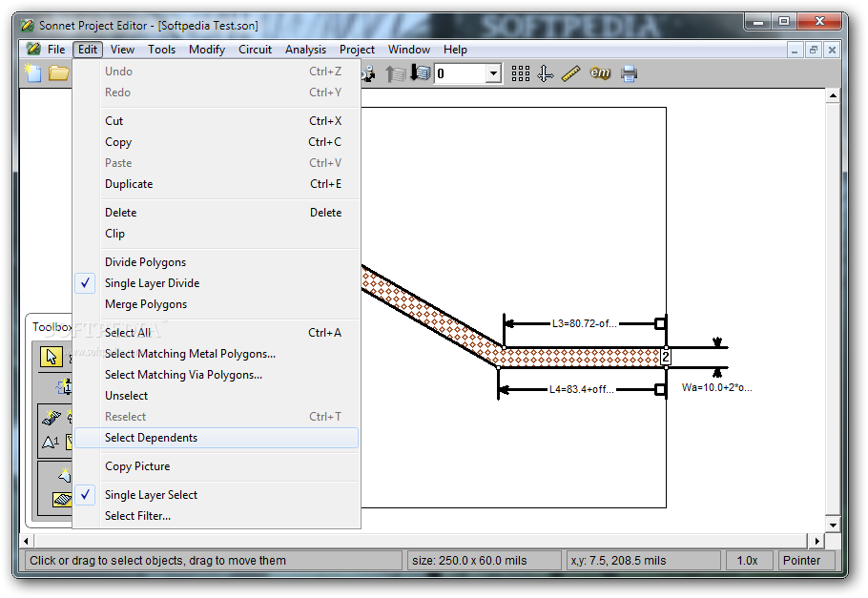Click the Sonnet icon beside File menu
Viewport: 868px width, 598px height.
click(x=33, y=50)
